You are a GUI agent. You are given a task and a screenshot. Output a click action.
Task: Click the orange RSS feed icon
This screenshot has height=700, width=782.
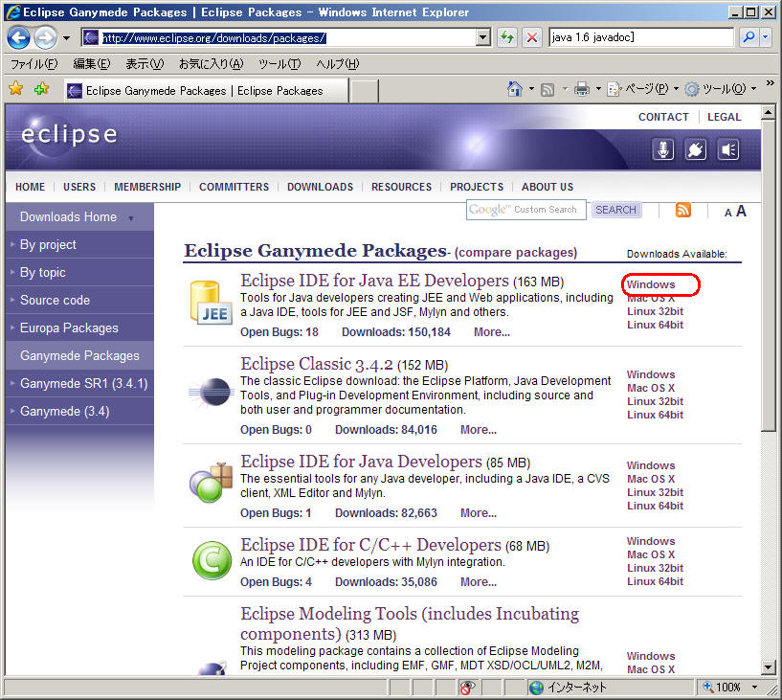coord(682,211)
